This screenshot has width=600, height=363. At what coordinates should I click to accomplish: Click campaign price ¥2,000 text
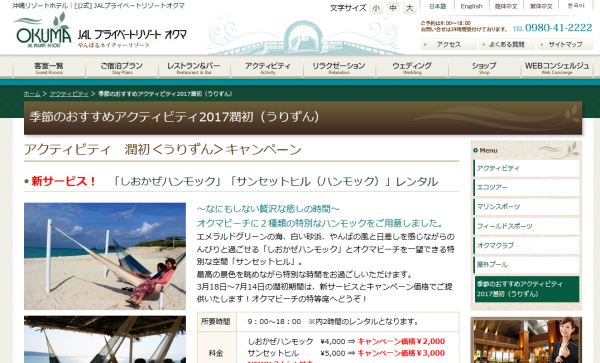401,341
